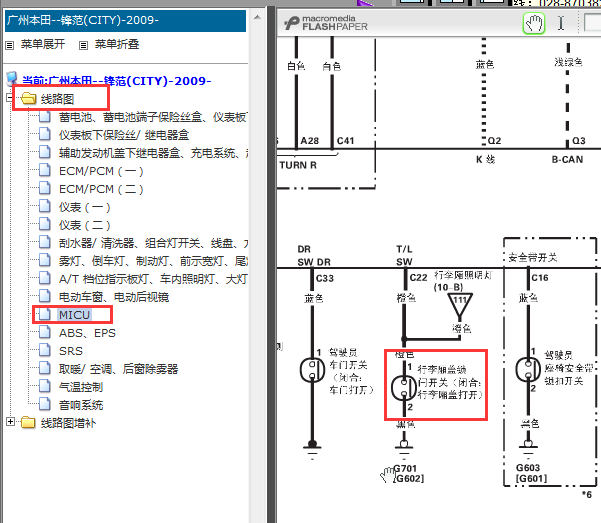Select the 线路图 folder label
601x523 pixels.
[x=57, y=99]
